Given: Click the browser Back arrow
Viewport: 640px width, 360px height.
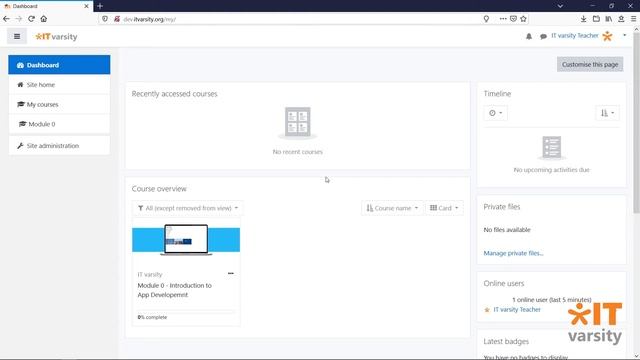Looking at the screenshot, I should coord(6,19).
